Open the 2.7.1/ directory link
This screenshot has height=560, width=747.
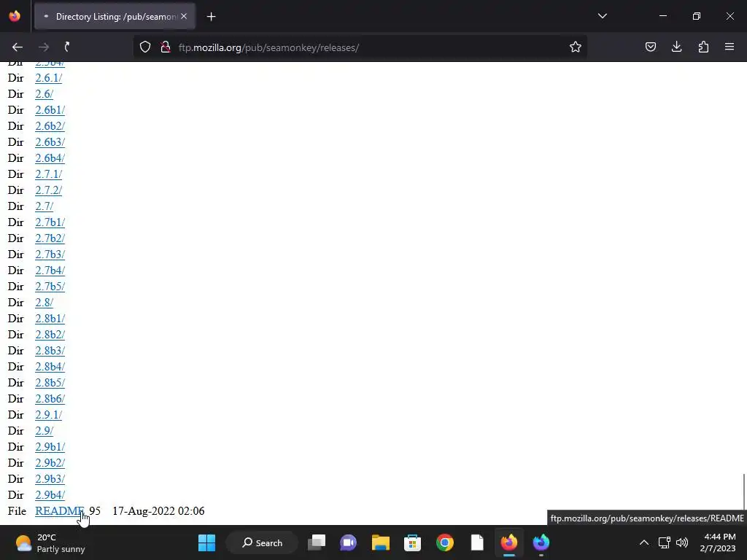49,174
